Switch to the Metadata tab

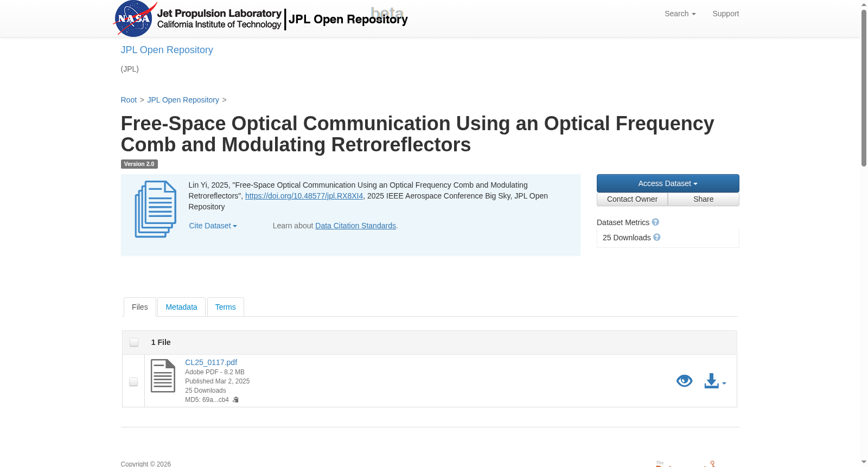point(181,307)
